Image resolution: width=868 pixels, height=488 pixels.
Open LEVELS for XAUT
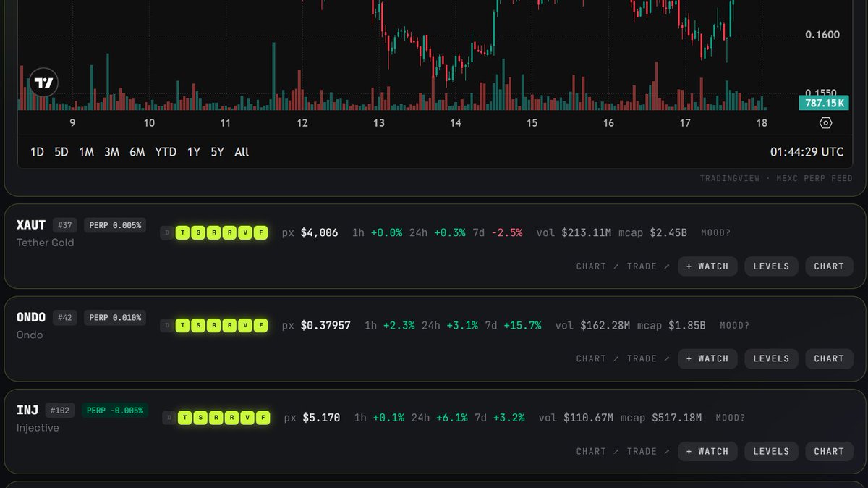tap(771, 266)
